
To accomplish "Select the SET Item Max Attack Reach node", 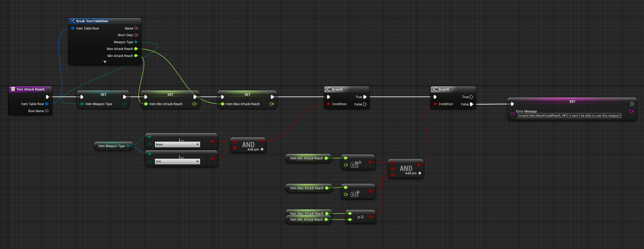I will 247,94.
